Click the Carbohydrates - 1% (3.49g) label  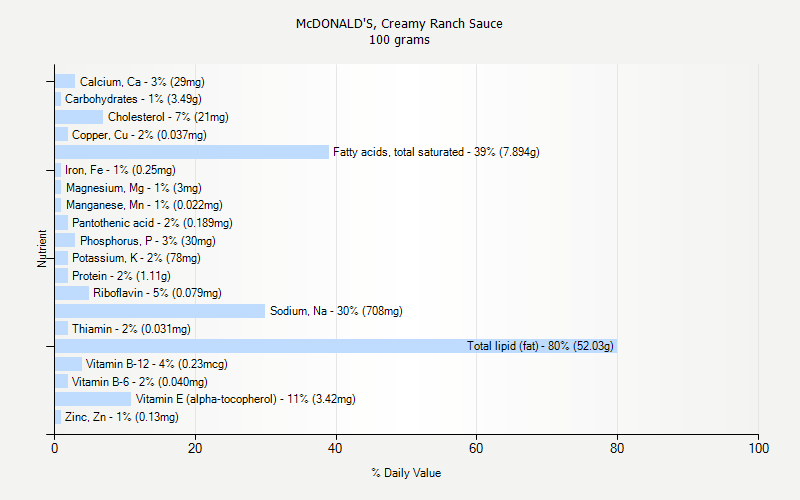point(133,99)
